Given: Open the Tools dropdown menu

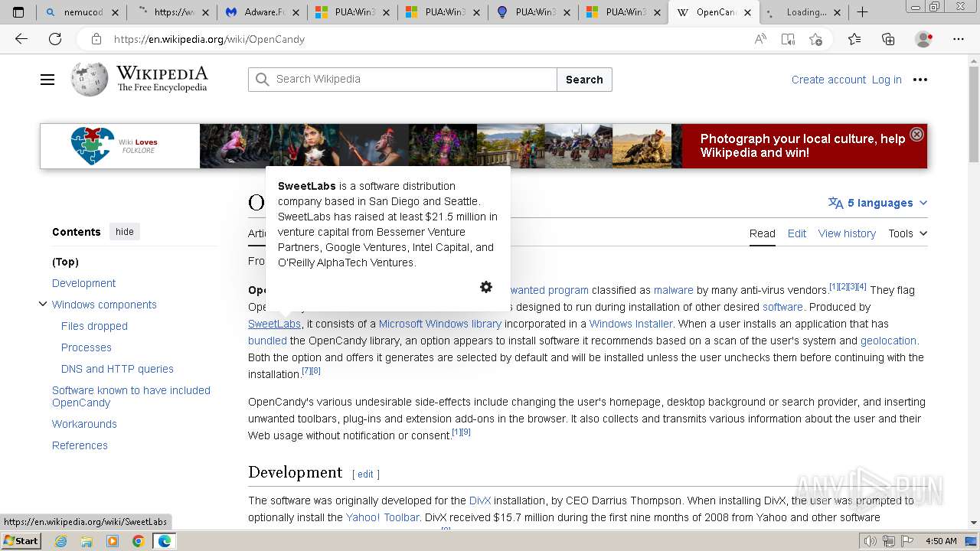Looking at the screenshot, I should pyautogui.click(x=908, y=233).
